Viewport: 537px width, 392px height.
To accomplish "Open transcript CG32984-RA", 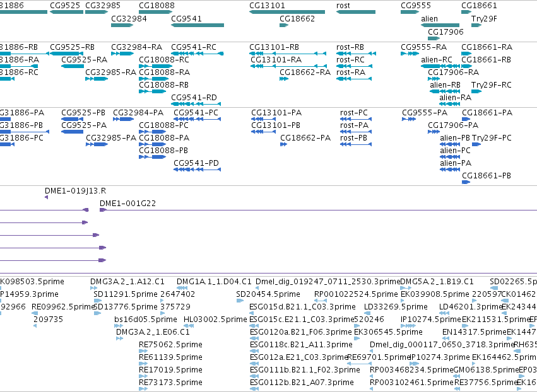I will click(122, 54).
